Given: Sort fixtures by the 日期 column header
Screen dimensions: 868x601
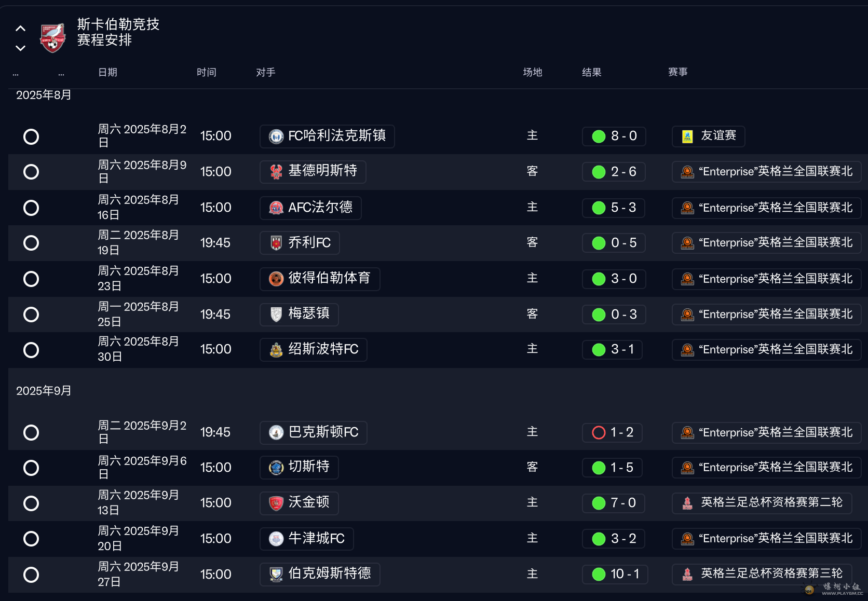Looking at the screenshot, I should 107,72.
